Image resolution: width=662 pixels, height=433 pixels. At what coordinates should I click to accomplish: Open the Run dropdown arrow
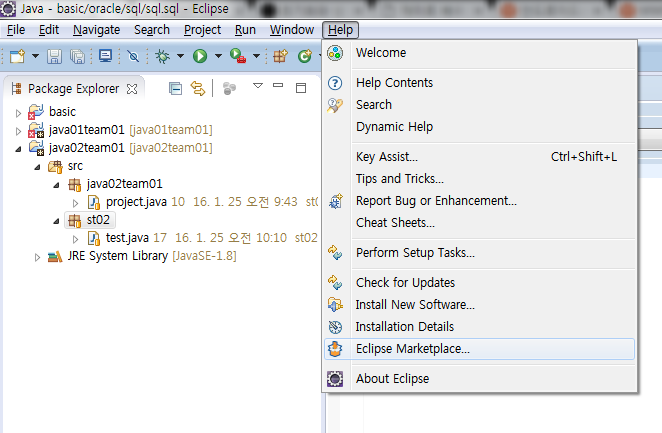(218, 56)
